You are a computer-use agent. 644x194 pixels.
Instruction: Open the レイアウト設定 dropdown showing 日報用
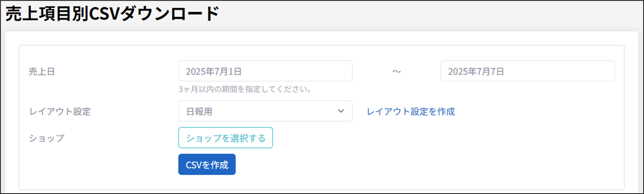point(265,111)
